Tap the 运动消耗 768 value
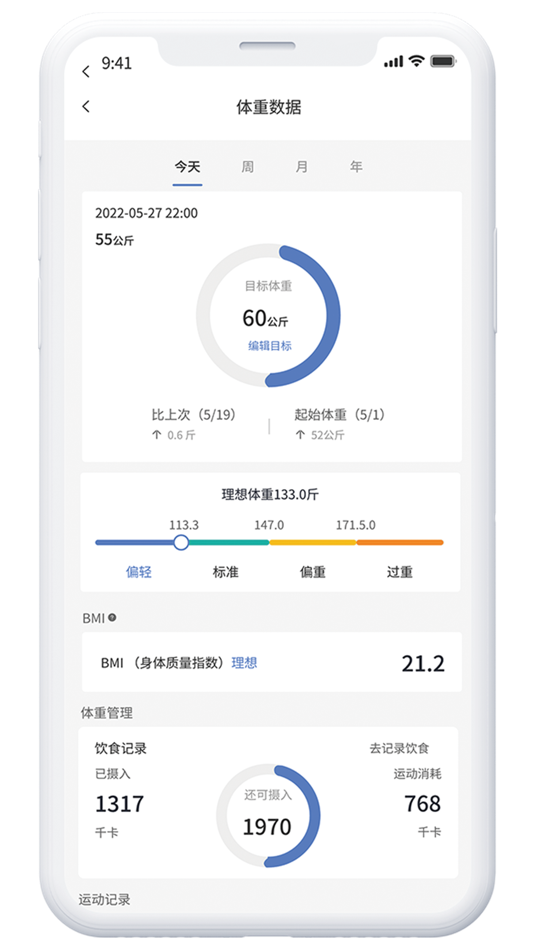The image size is (534, 950). coord(423,804)
